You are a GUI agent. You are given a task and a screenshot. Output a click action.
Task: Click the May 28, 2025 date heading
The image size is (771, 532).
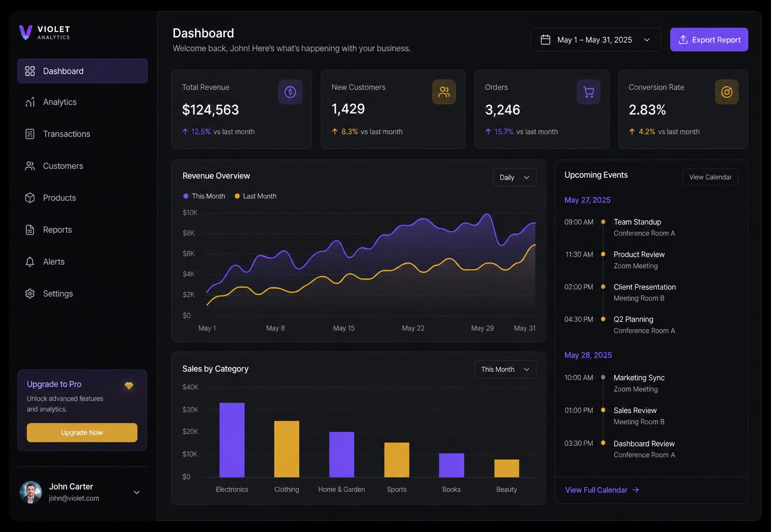[588, 355]
